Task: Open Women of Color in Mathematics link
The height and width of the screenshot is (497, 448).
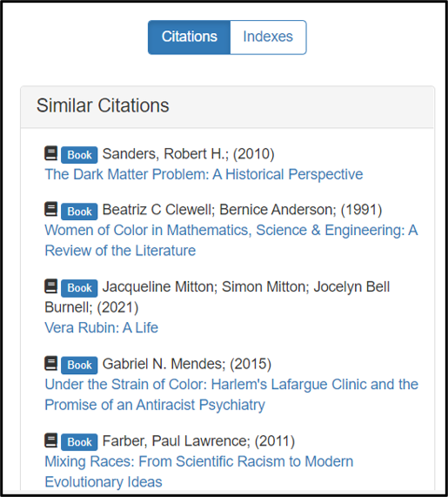Action: pyautogui.click(x=231, y=240)
